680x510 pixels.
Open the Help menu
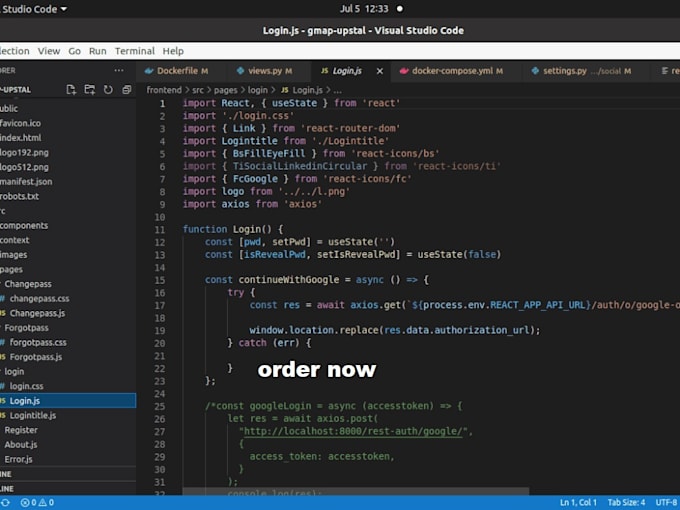pos(173,51)
